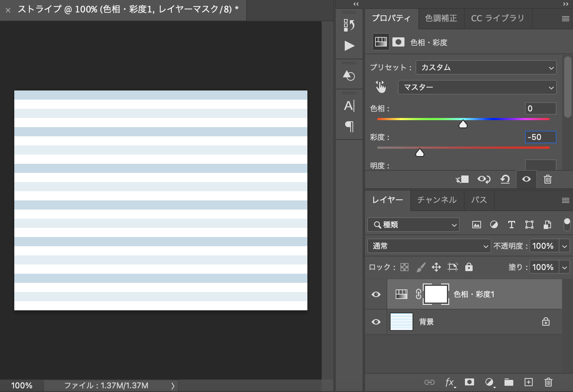Open the Character panel icon
Viewport: 573px width, 392px height.
coord(349,106)
